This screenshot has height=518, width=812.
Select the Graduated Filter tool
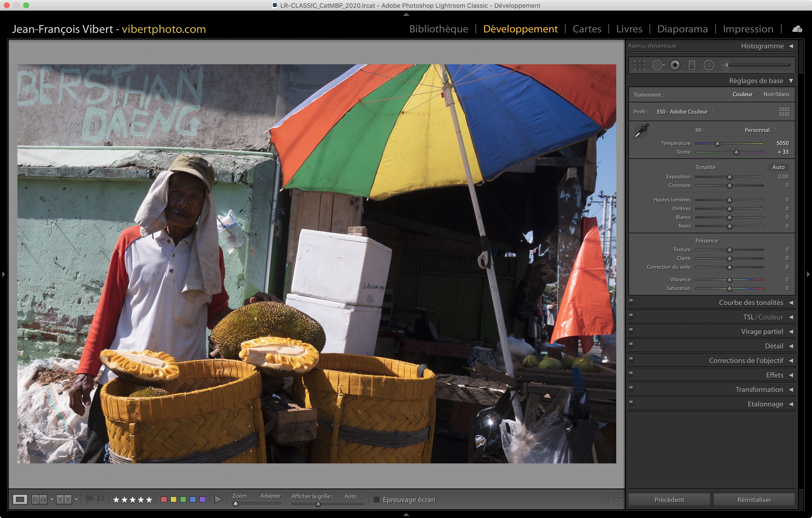692,65
